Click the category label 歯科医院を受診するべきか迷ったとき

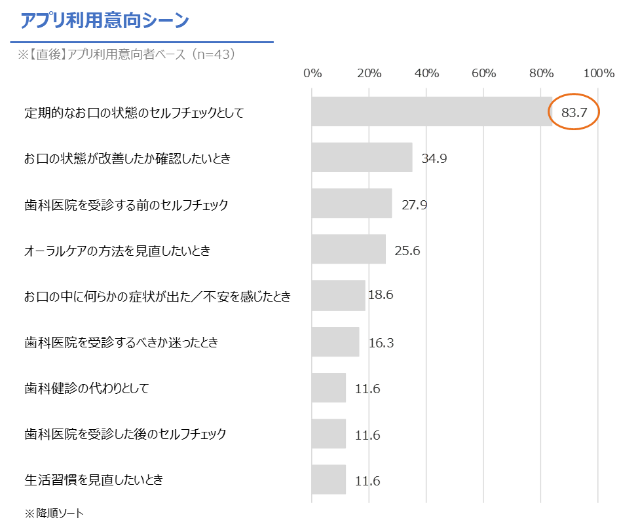pyautogui.click(x=121, y=342)
